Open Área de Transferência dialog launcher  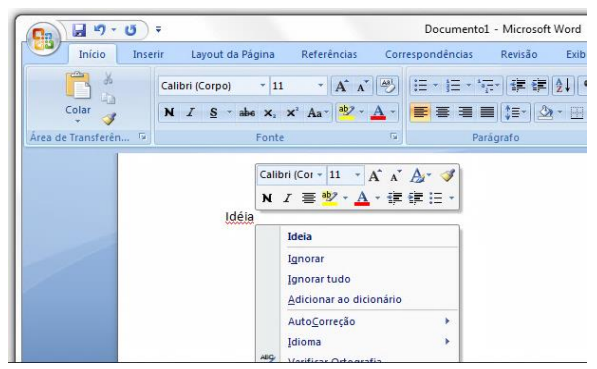click(x=143, y=136)
